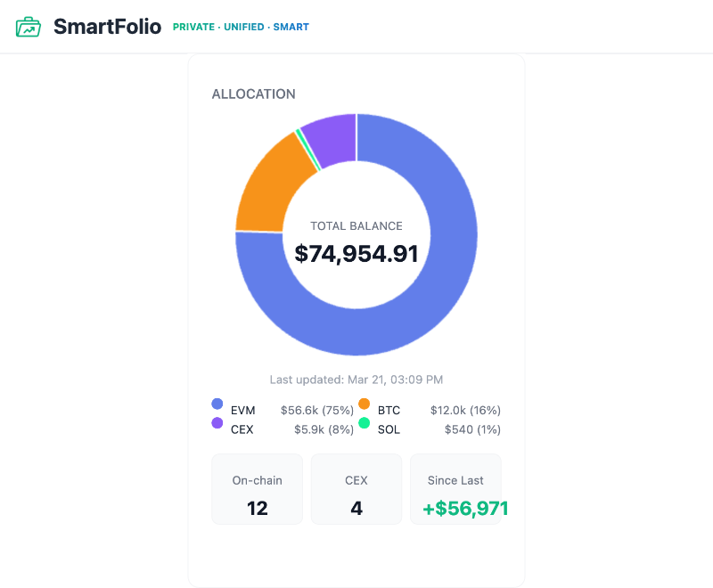Image resolution: width=713 pixels, height=588 pixels.
Task: Toggle the SOL legend label
Action: [389, 429]
